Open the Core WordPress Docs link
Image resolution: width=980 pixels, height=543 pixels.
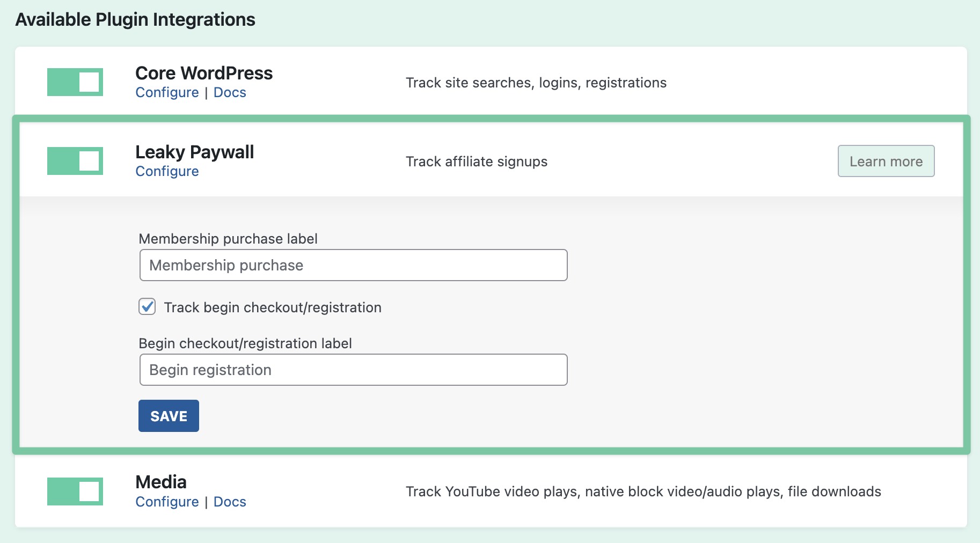230,92
